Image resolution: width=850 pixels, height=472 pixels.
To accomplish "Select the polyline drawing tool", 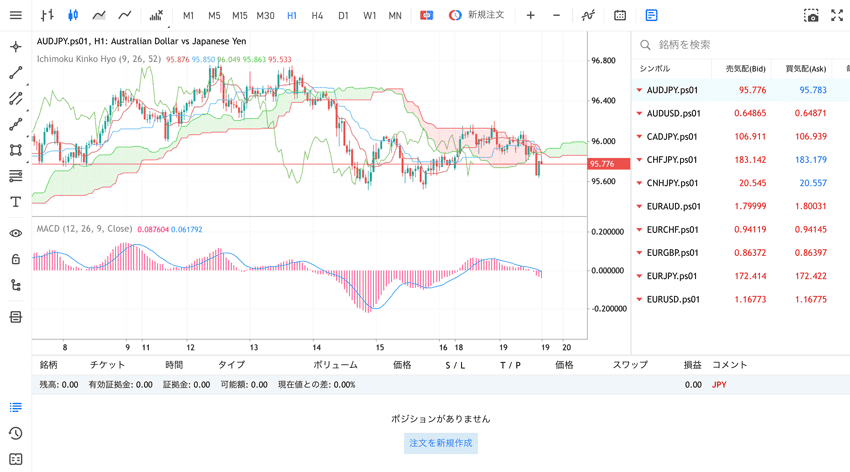I will tap(16, 124).
